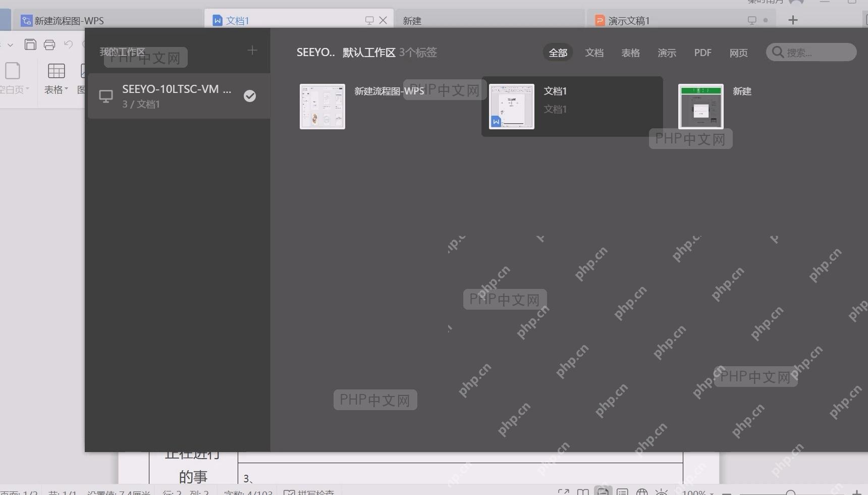Click the monitor icon on 演示文稿1 tab

click(x=752, y=20)
